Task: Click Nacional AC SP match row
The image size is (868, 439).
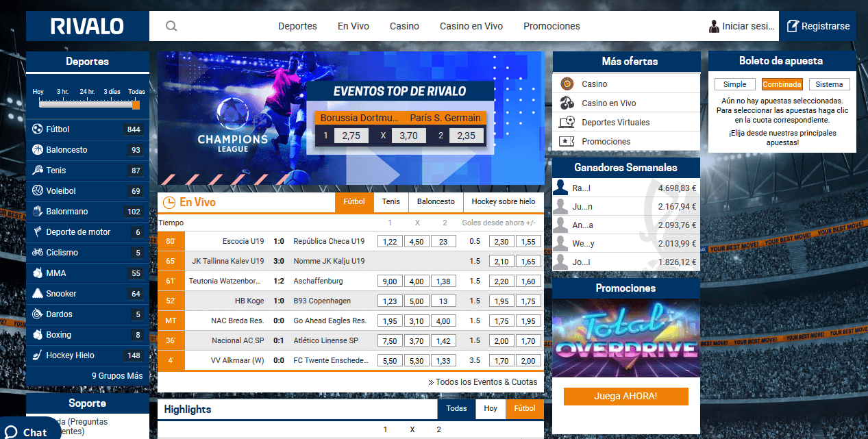Action: pos(351,340)
